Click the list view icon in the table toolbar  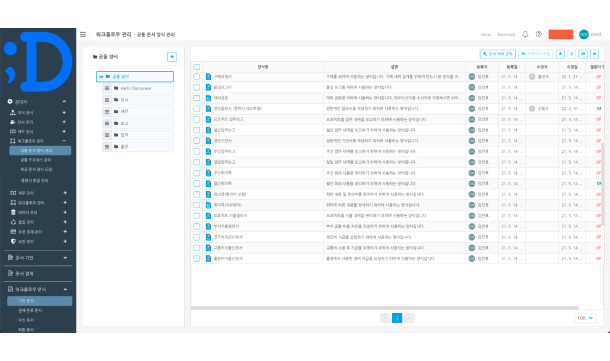tap(583, 54)
